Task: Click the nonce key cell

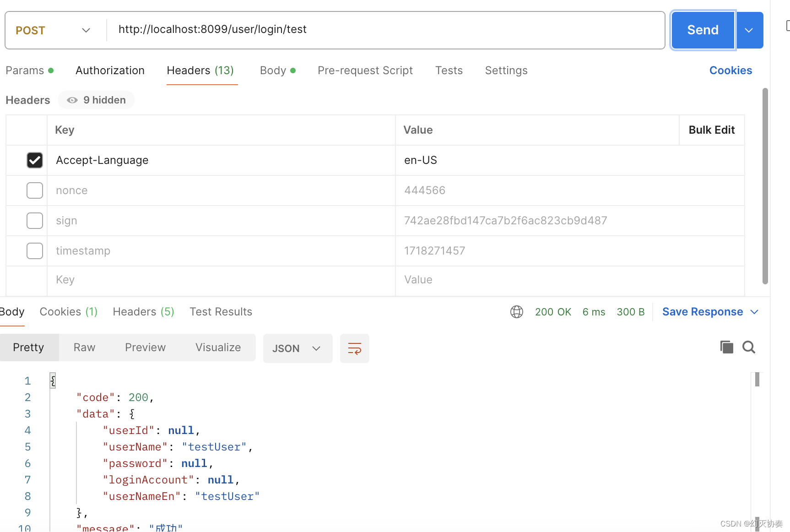Action: 221,190
